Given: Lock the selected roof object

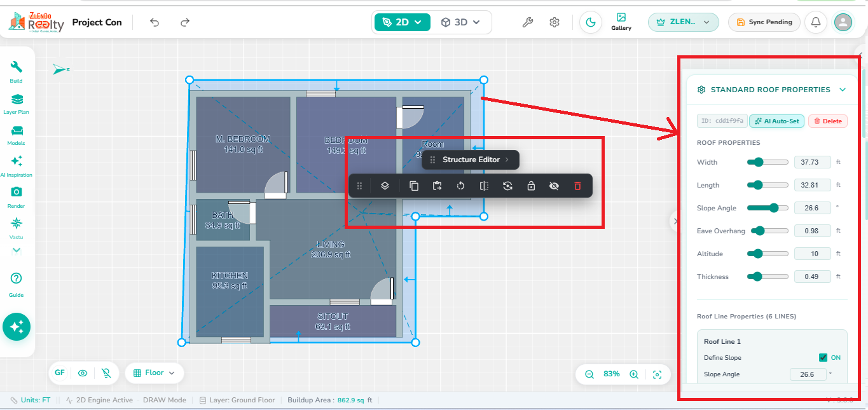Looking at the screenshot, I should click(531, 186).
